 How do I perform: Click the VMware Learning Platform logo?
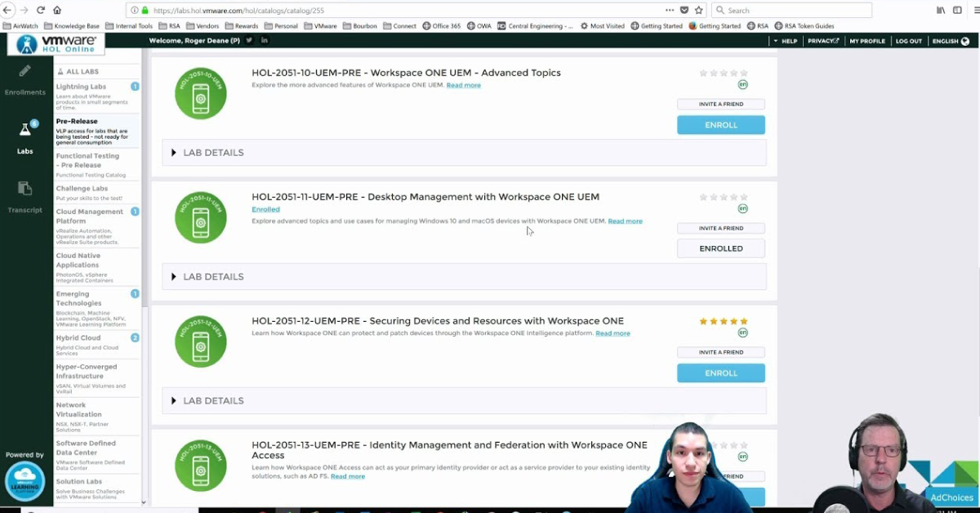[x=24, y=481]
